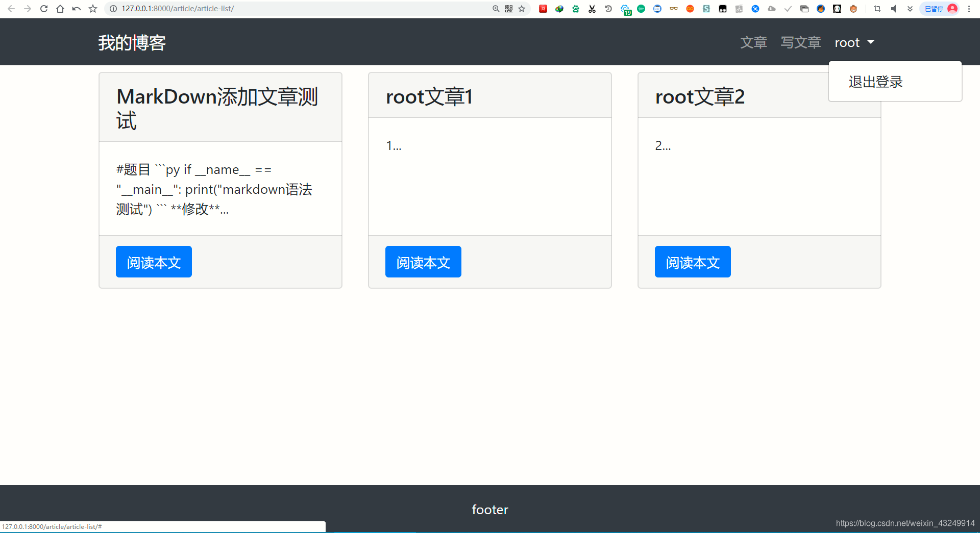Open the cloud download extension icon
The height and width of the screenshot is (533, 980).
pos(772,9)
